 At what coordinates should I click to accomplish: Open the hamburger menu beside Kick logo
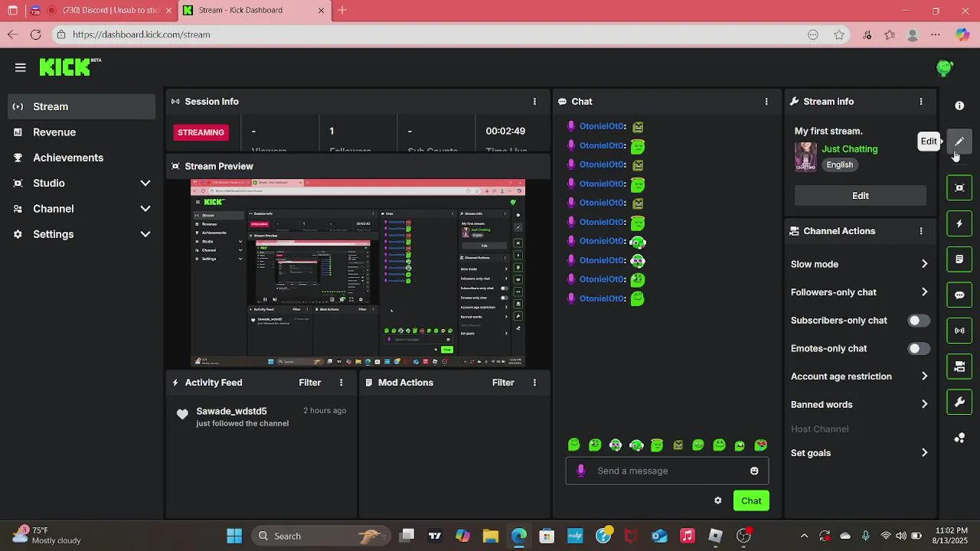click(x=21, y=67)
